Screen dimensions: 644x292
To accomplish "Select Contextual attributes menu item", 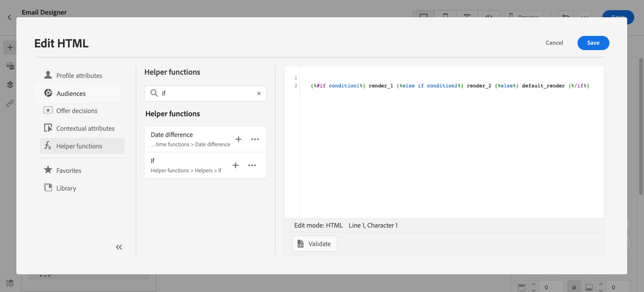I will [x=85, y=128].
